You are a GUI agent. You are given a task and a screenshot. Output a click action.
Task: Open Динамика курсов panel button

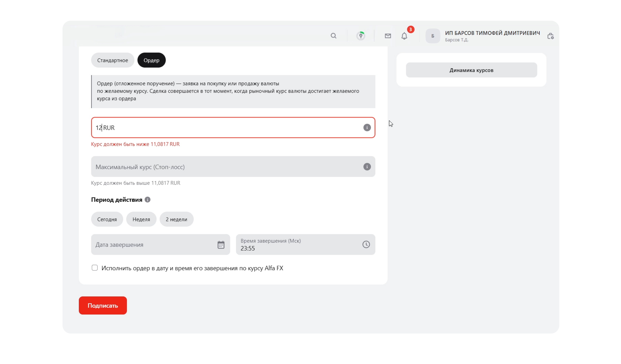pyautogui.click(x=471, y=70)
